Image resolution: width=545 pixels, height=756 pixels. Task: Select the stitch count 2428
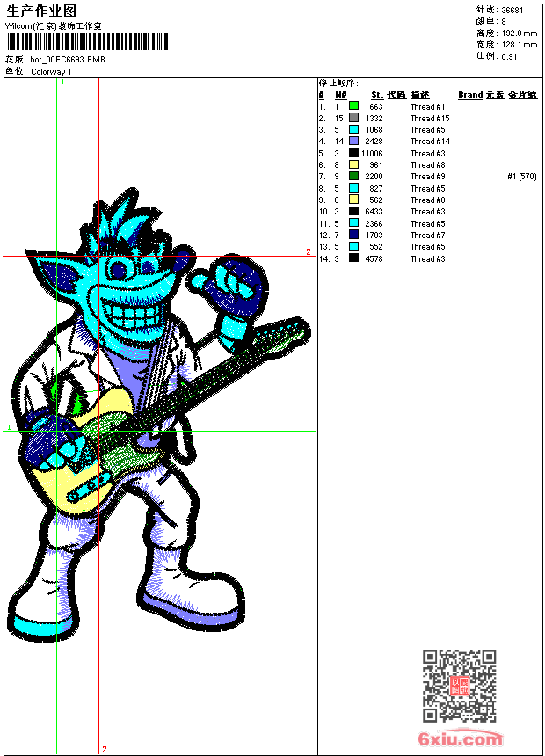374,142
